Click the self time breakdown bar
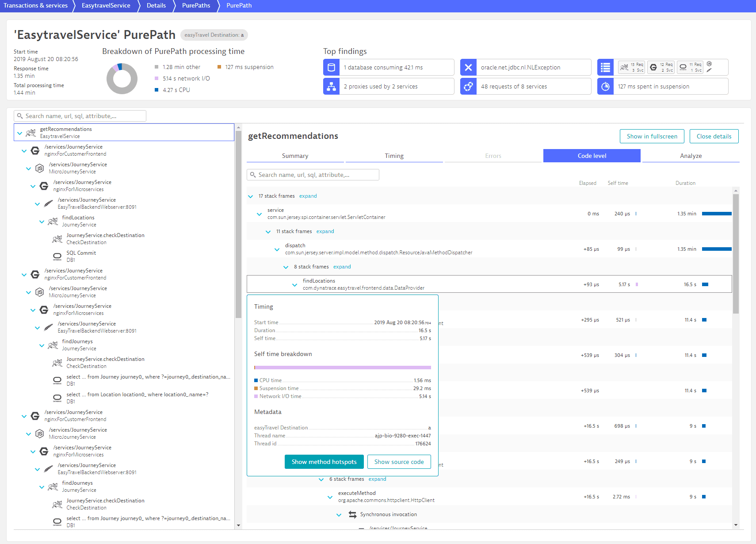Screen dimensions: 756x544 coord(343,368)
